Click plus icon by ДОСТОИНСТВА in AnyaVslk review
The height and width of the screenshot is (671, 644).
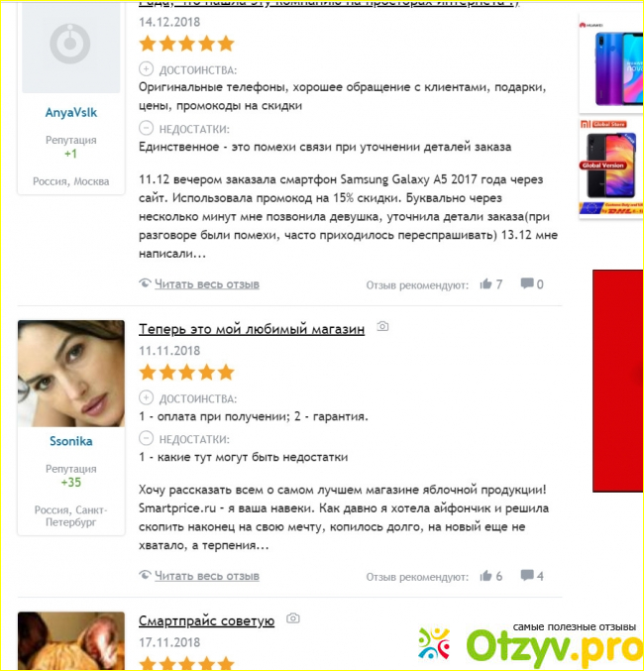click(146, 69)
